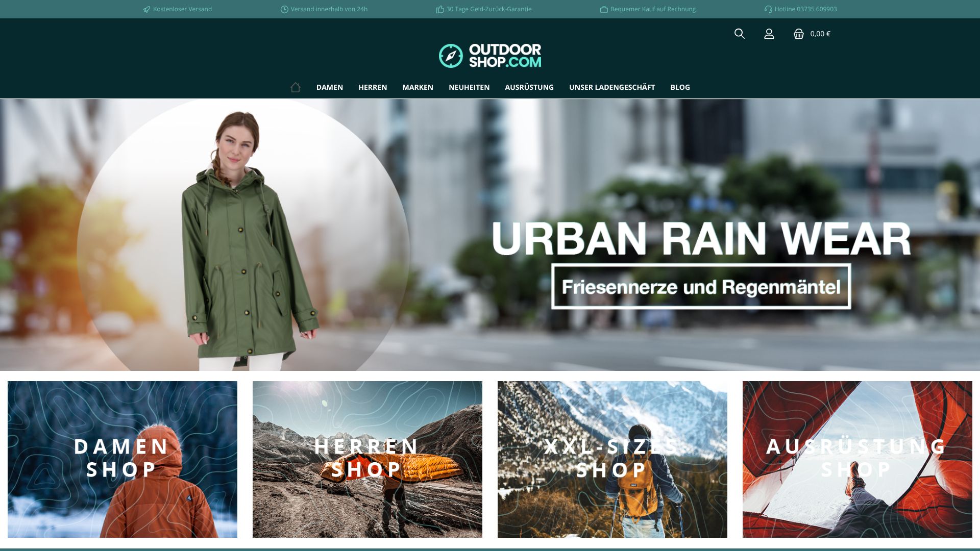Navigate to UNSER LADENGESCHÄFT

[x=612, y=87]
